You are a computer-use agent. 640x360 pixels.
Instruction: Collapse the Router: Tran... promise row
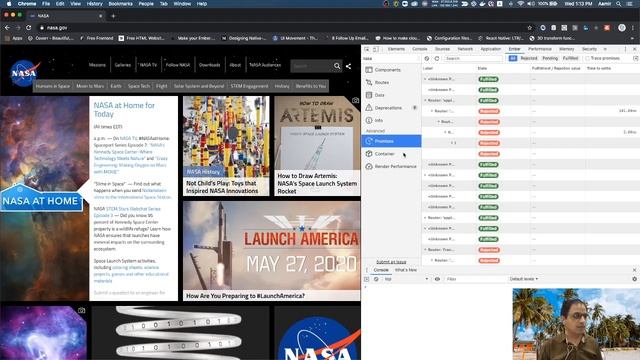(x=425, y=250)
